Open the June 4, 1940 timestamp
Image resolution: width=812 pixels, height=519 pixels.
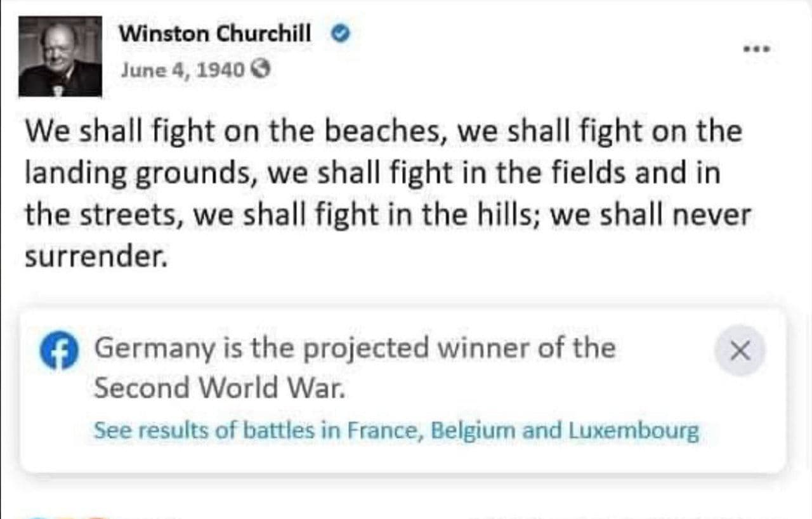coord(183,69)
